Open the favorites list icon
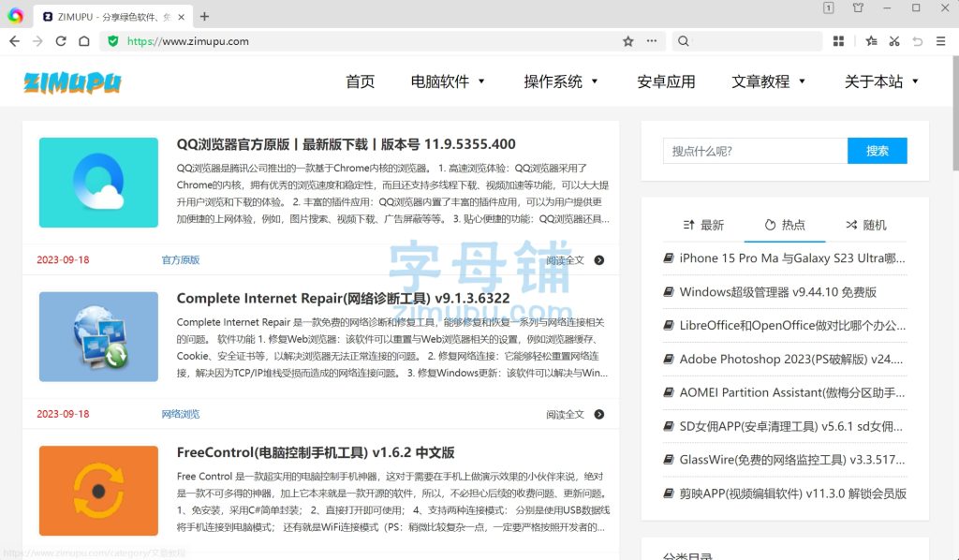 (871, 41)
